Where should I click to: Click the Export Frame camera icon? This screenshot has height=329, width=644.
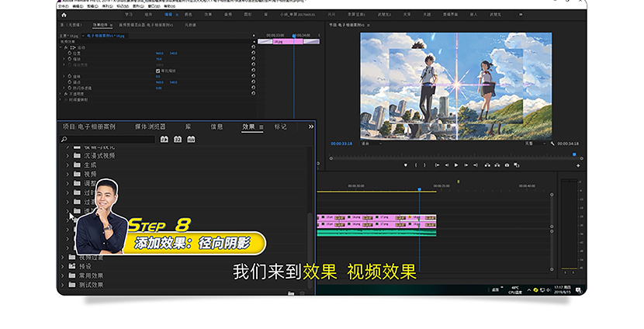click(x=507, y=165)
